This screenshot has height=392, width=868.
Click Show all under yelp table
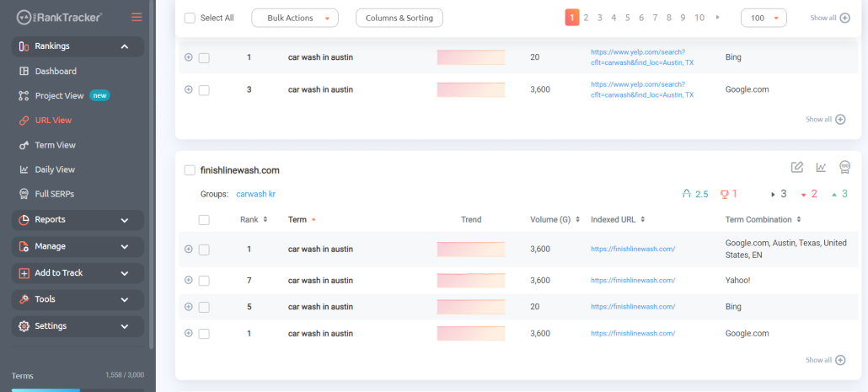[825, 119]
